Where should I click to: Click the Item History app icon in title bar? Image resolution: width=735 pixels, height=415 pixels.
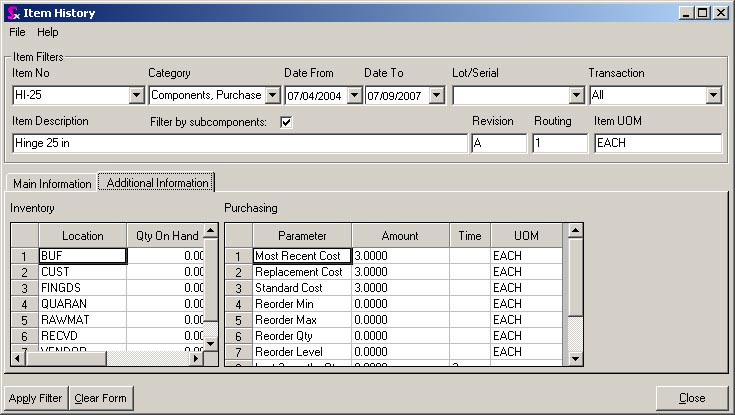click(x=11, y=12)
